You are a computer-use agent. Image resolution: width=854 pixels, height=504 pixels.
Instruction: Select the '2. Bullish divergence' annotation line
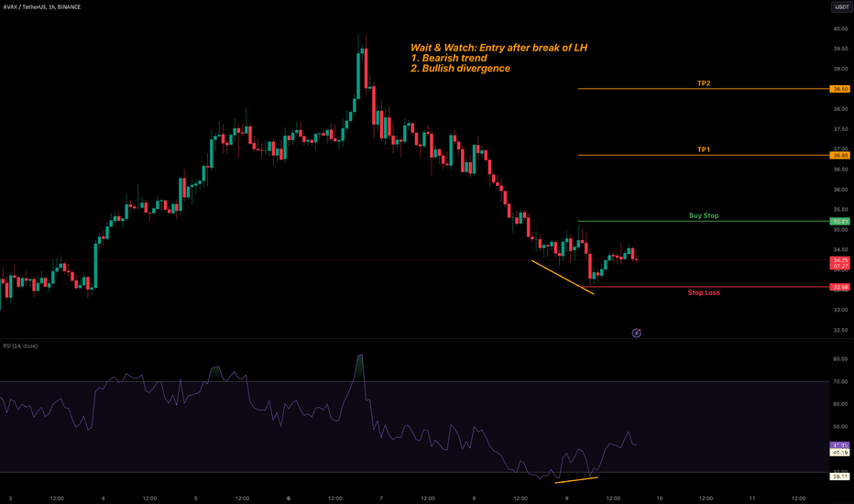[460, 69]
